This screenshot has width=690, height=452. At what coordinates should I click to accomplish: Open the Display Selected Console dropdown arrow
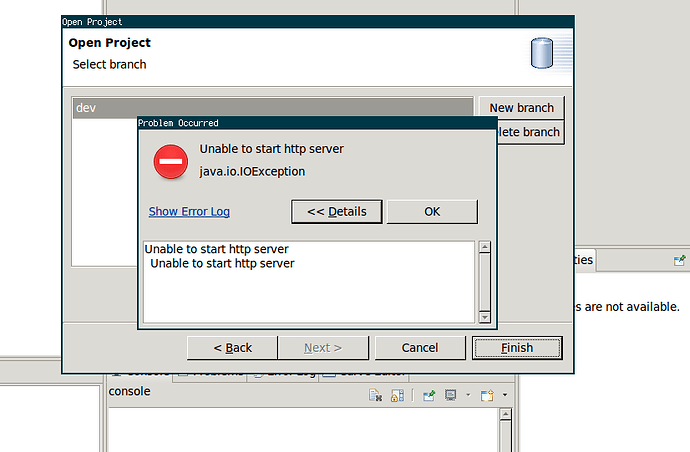(467, 396)
